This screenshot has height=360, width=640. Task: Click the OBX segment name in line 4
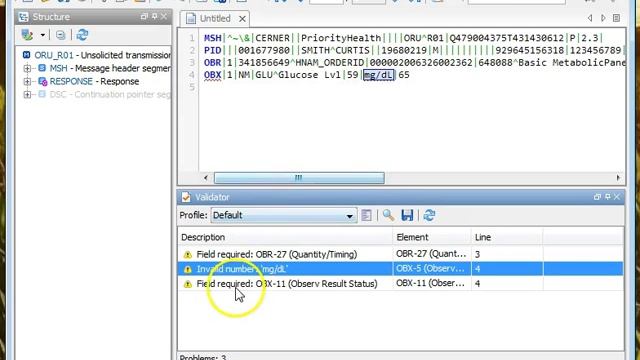pos(213,75)
